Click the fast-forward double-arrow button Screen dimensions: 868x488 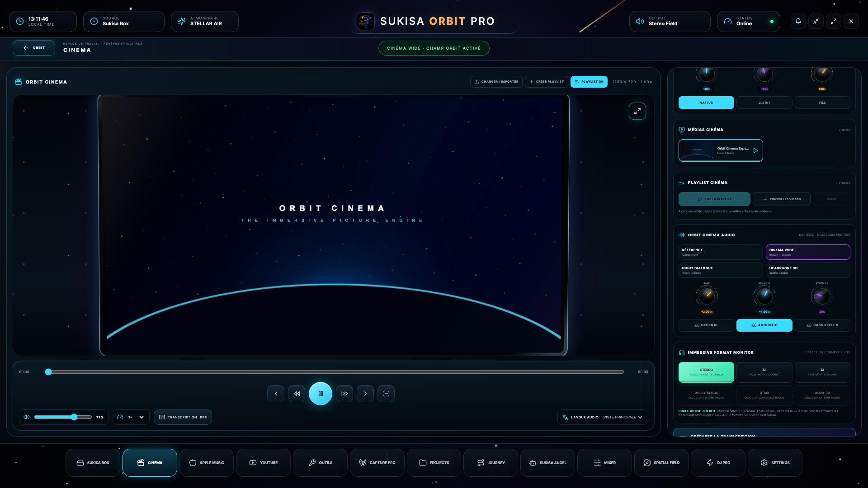tap(344, 394)
